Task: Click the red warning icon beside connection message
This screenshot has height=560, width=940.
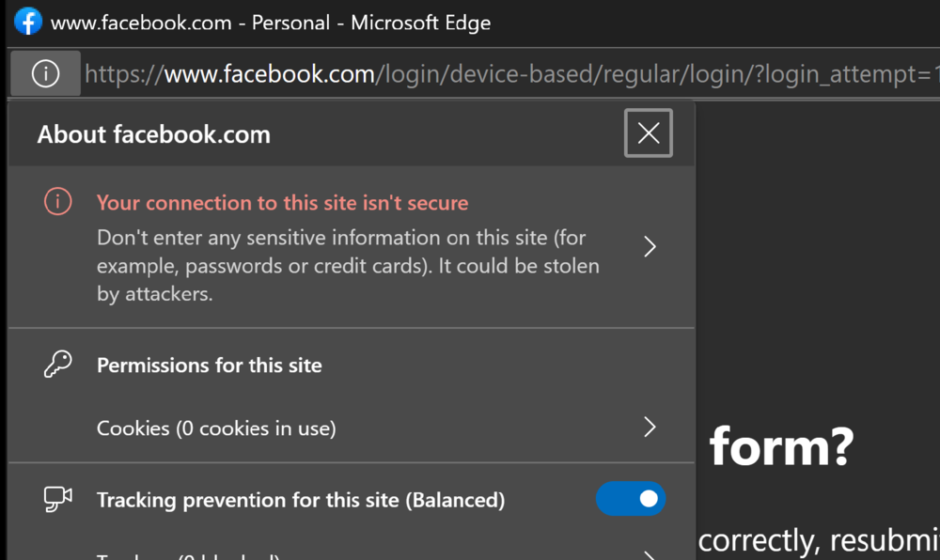Action: (58, 202)
